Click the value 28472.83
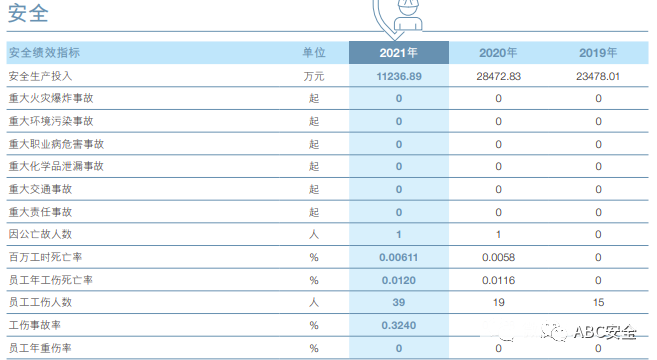This screenshot has height=360, width=657. pyautogui.click(x=498, y=76)
